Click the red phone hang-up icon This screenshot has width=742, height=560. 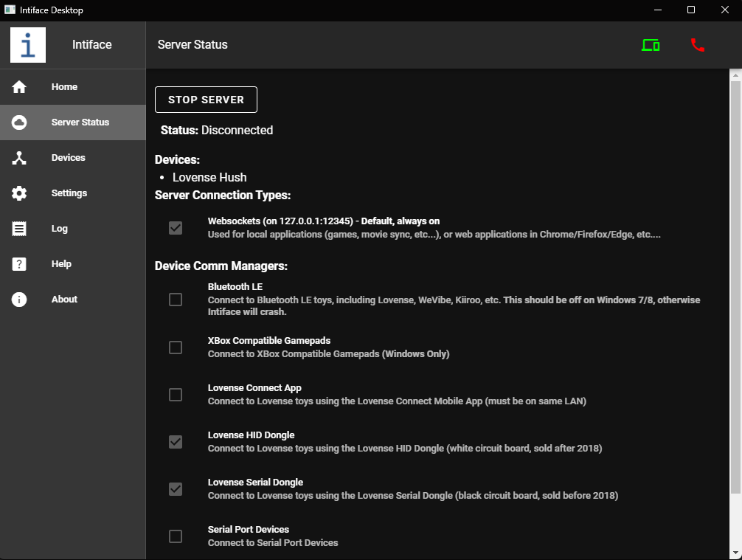coord(698,45)
